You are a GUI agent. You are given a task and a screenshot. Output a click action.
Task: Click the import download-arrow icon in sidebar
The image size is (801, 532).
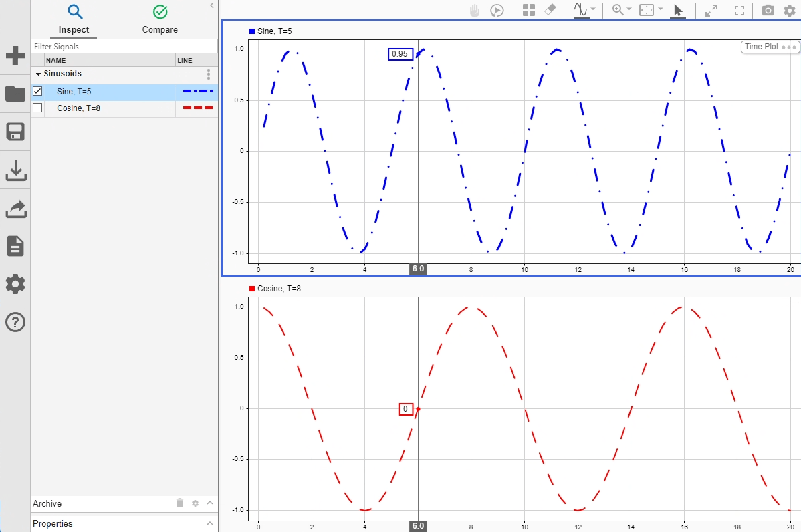coord(15,171)
